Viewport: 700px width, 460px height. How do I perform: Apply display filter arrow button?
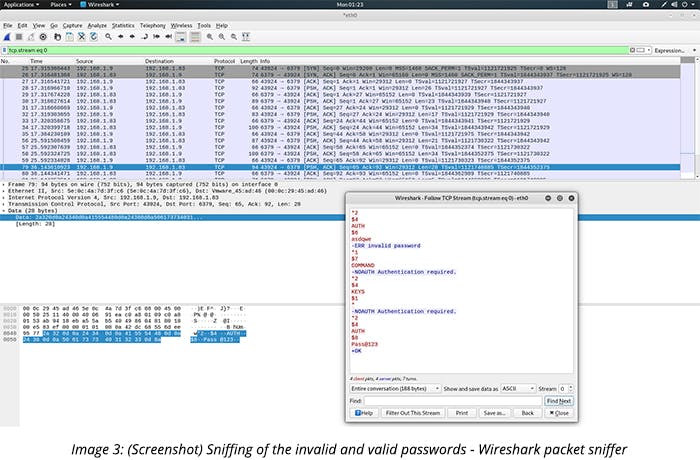pos(641,50)
